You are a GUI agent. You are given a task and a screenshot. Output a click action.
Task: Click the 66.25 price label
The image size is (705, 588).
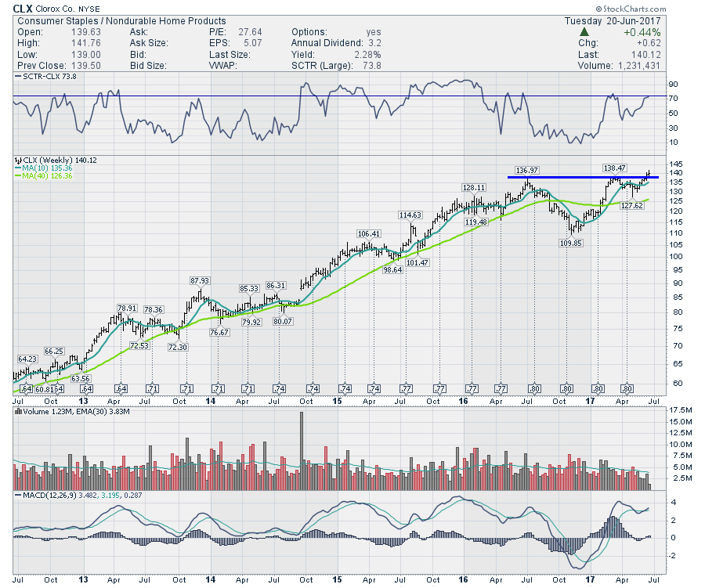(54, 351)
